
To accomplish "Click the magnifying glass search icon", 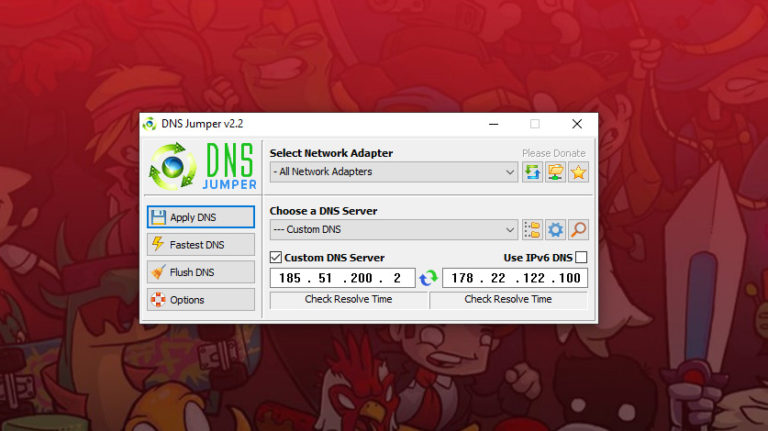I will pos(578,230).
